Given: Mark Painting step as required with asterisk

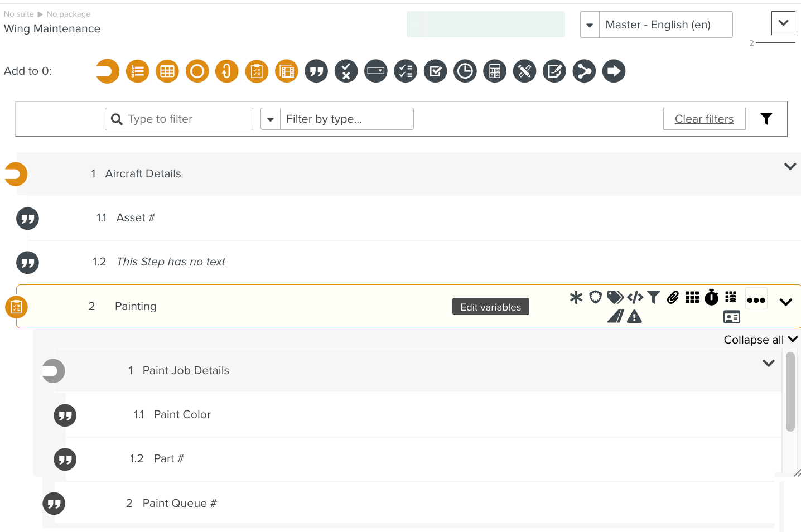Looking at the screenshot, I should [576, 297].
